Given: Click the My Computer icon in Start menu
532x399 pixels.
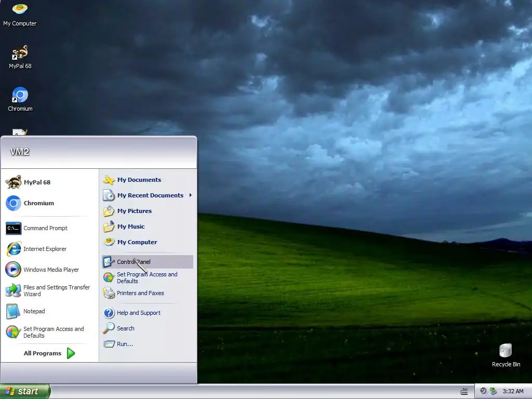Looking at the screenshot, I should pos(109,242).
